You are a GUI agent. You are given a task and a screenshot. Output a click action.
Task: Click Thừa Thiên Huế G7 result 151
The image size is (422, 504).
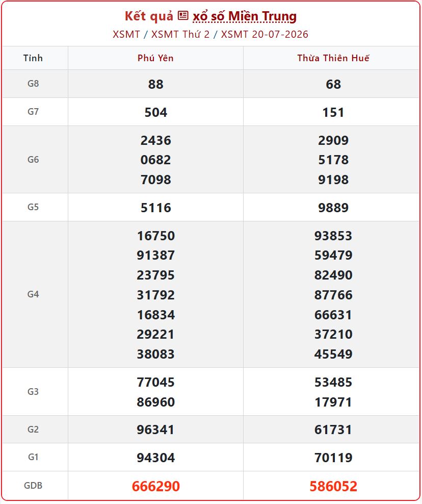pyautogui.click(x=333, y=113)
